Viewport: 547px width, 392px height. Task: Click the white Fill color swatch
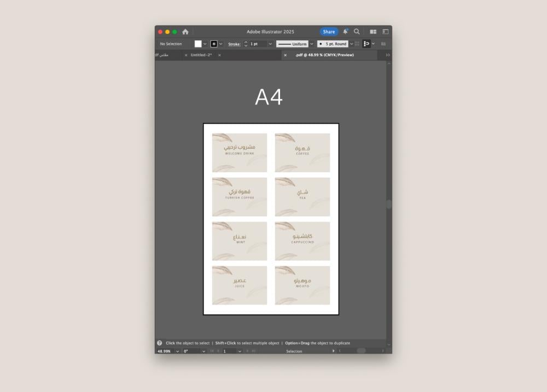coord(198,44)
